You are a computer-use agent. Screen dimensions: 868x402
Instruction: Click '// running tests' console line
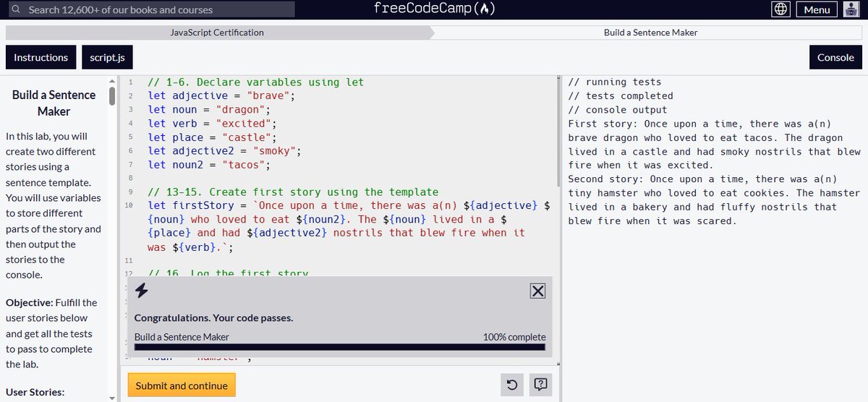click(615, 82)
